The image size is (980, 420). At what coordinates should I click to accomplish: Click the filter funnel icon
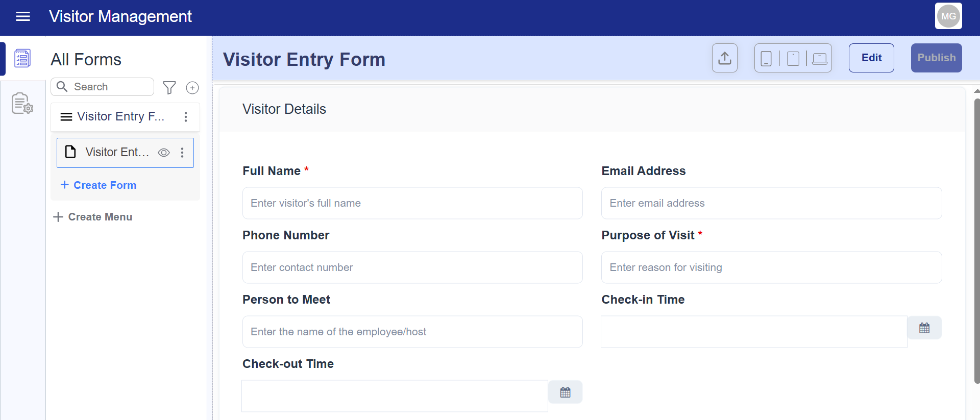169,88
